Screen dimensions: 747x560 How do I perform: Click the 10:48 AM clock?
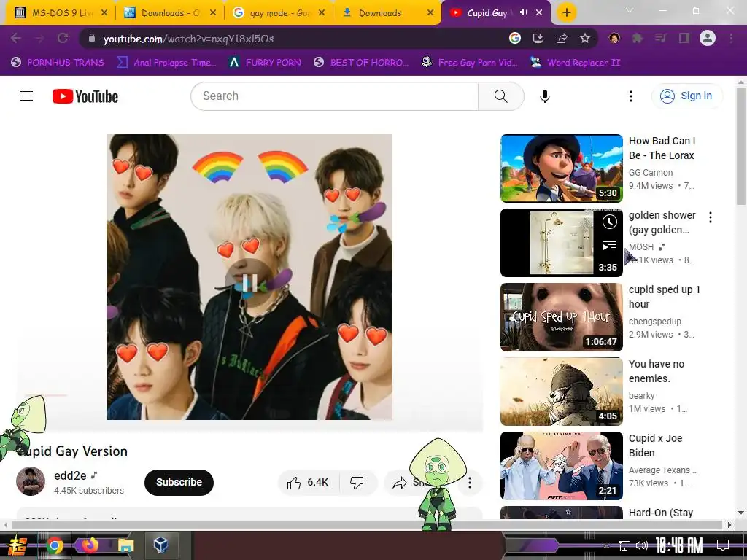[x=679, y=545]
